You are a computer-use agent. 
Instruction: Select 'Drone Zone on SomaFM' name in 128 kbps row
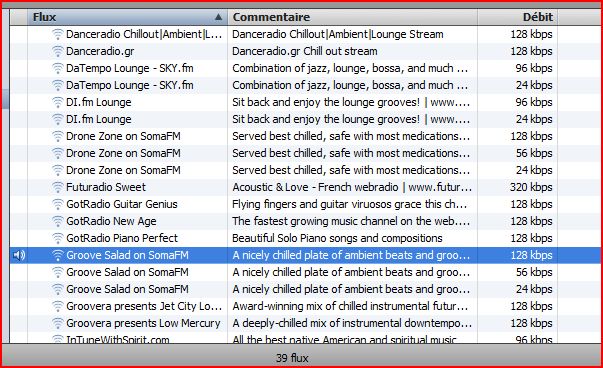click(123, 136)
